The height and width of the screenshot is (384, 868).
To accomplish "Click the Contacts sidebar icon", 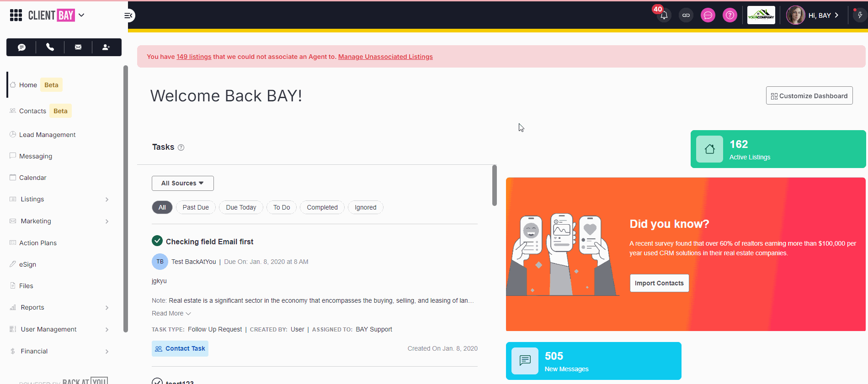I will pyautogui.click(x=13, y=110).
